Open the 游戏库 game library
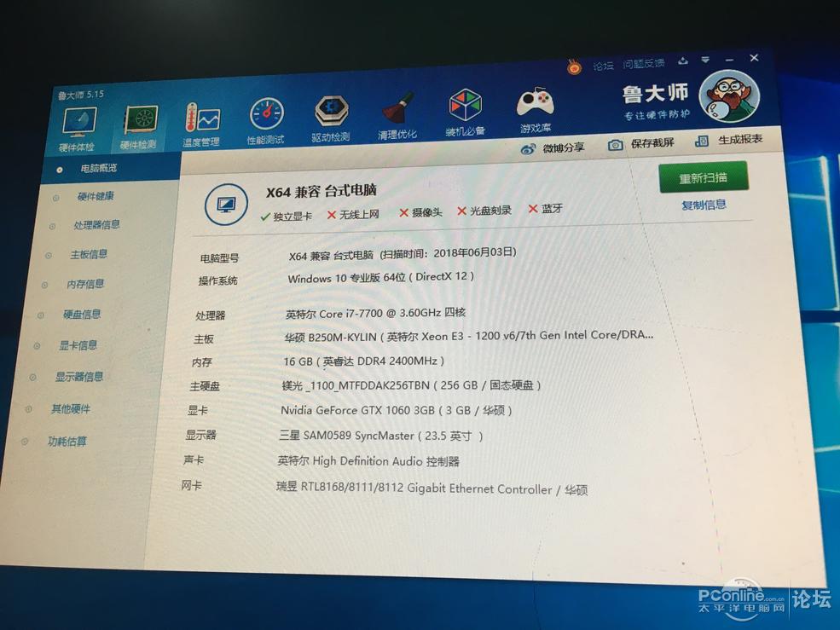The image size is (840, 630). click(536, 110)
